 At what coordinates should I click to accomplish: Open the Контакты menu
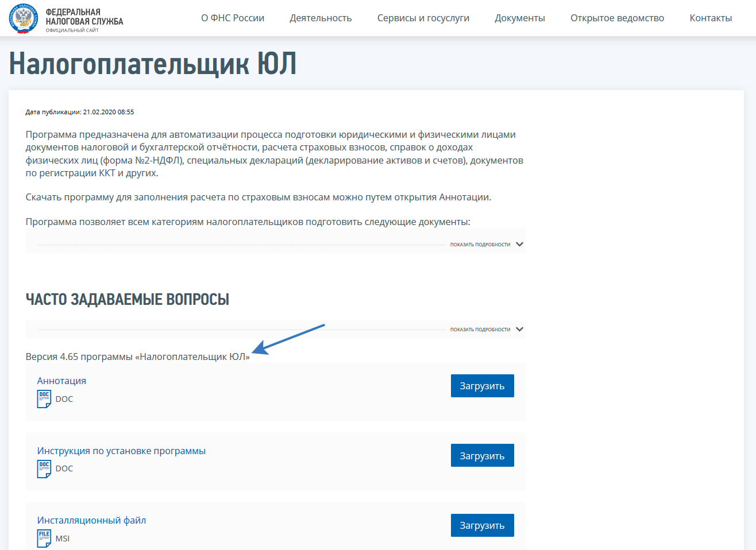pos(711,18)
